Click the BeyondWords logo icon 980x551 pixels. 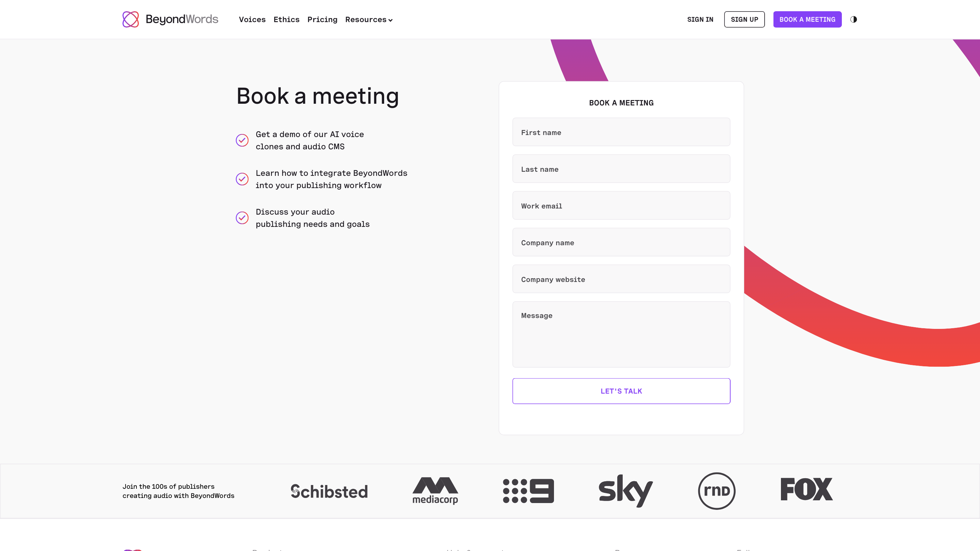[130, 19]
